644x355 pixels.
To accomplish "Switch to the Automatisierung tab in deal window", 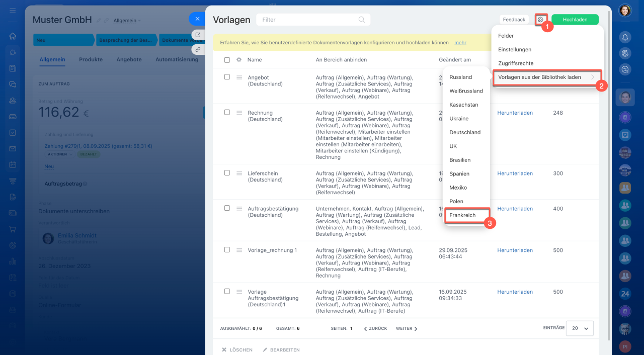I will tap(177, 59).
